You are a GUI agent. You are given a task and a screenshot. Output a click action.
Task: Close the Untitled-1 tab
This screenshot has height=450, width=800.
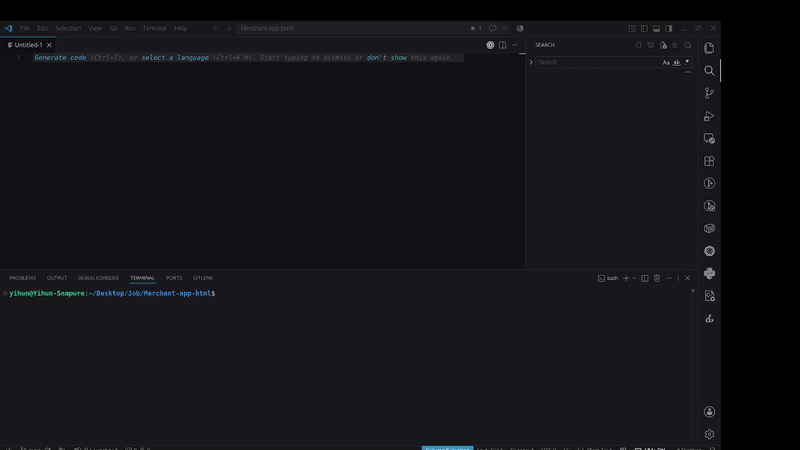point(49,45)
